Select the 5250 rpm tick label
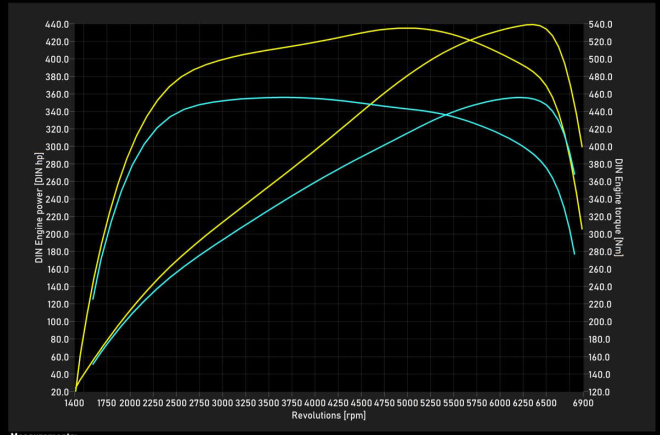Image resolution: width=660 pixels, height=435 pixels. 430,402
